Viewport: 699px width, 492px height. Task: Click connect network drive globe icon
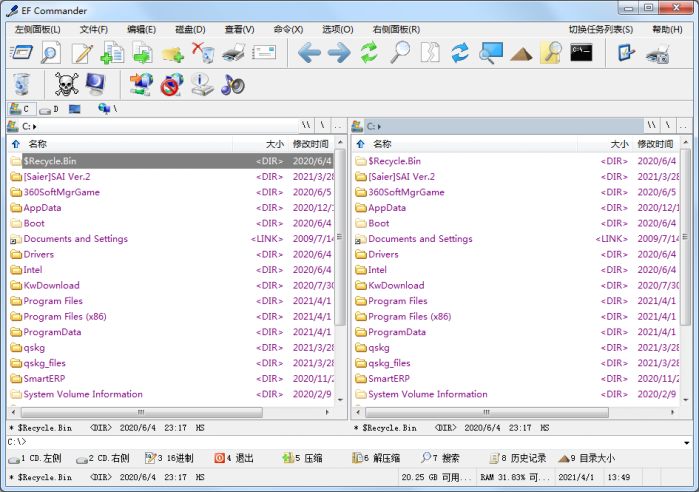(141, 84)
